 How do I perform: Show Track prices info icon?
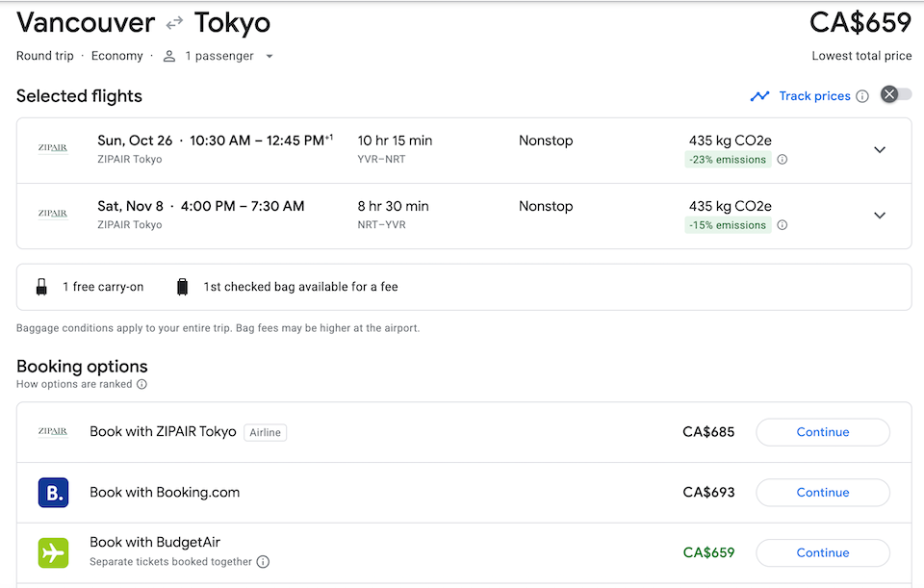[x=862, y=96]
